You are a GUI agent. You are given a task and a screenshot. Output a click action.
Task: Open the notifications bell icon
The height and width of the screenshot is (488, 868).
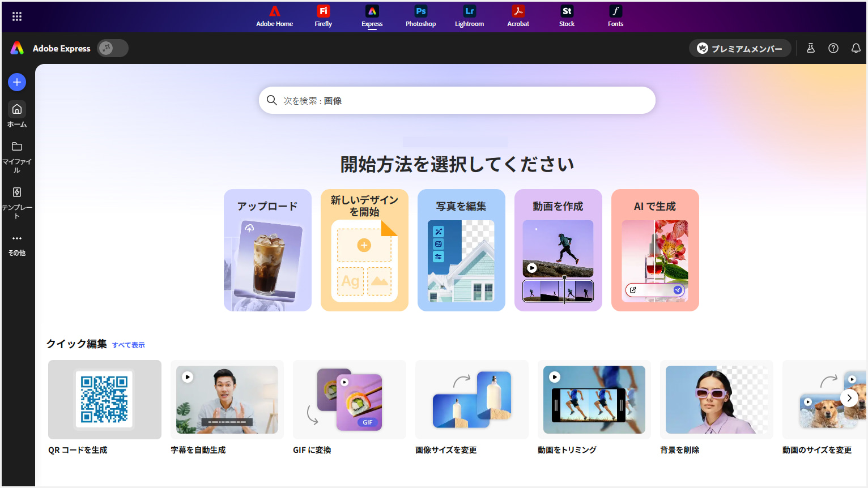click(856, 48)
